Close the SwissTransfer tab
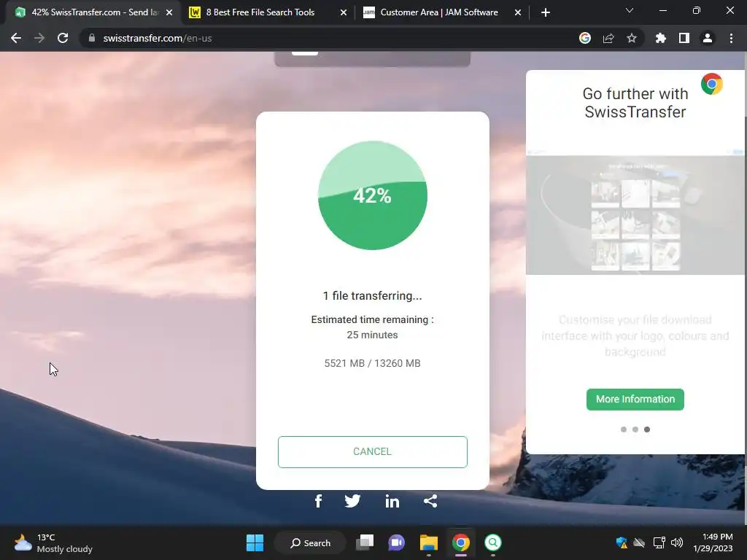 click(x=169, y=13)
